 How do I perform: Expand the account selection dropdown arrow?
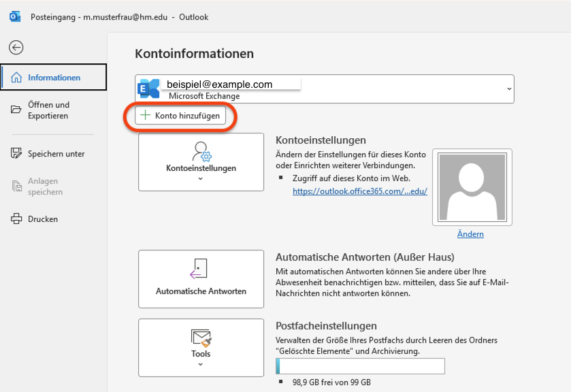[x=509, y=89]
